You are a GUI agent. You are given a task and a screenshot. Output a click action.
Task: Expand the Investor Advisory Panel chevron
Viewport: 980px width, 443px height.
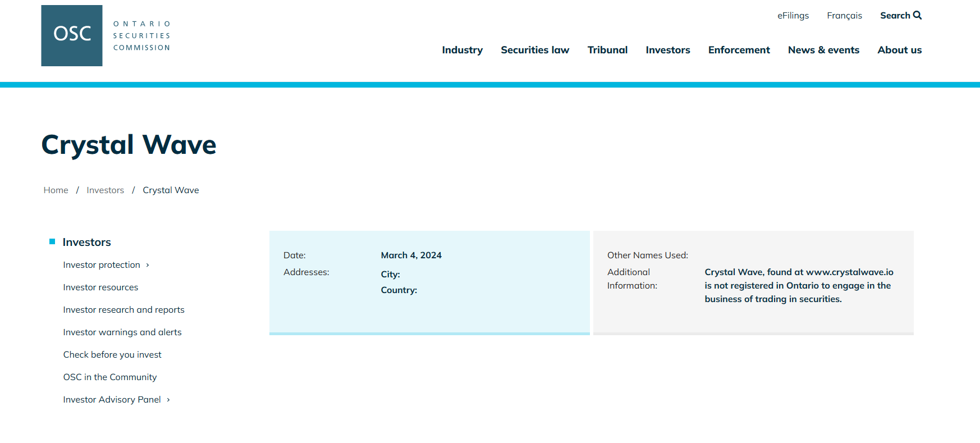tap(168, 400)
